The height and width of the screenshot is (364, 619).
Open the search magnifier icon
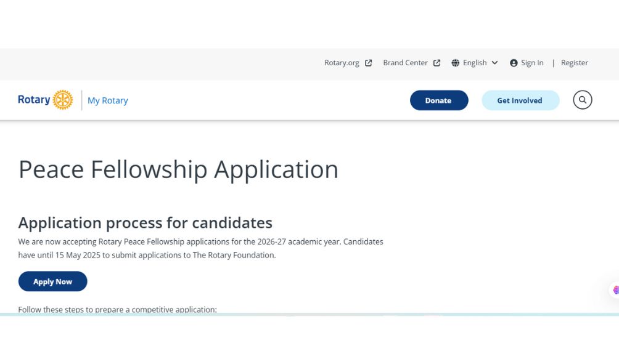point(582,100)
